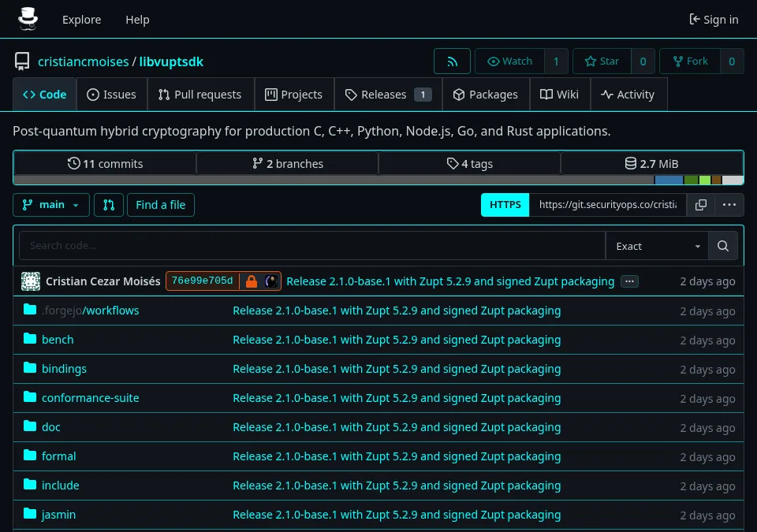
Task: Open the RSS feed button
Action: point(452,61)
